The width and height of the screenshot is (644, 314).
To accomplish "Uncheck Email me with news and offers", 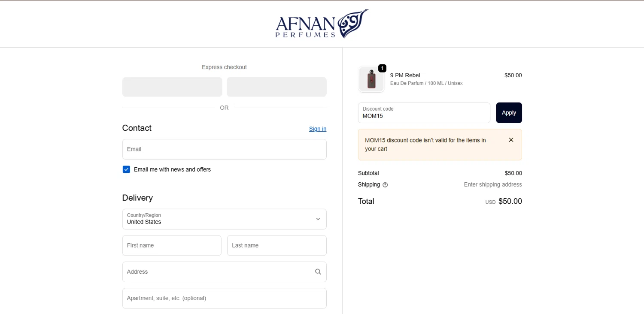I will point(126,169).
